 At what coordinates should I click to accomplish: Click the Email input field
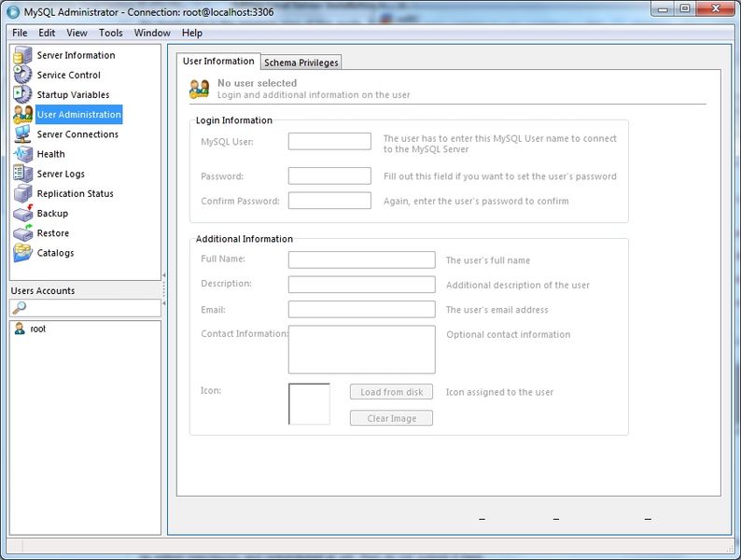click(362, 309)
